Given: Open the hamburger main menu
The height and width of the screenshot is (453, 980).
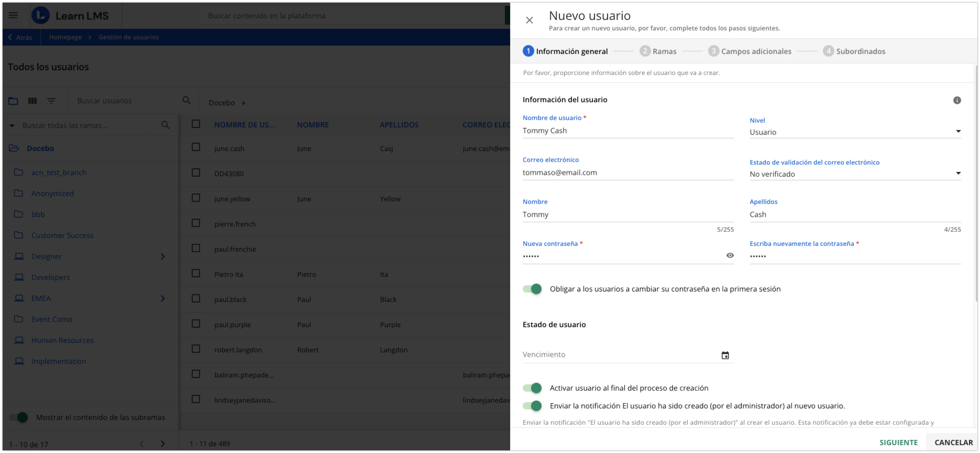Looking at the screenshot, I should (x=13, y=15).
